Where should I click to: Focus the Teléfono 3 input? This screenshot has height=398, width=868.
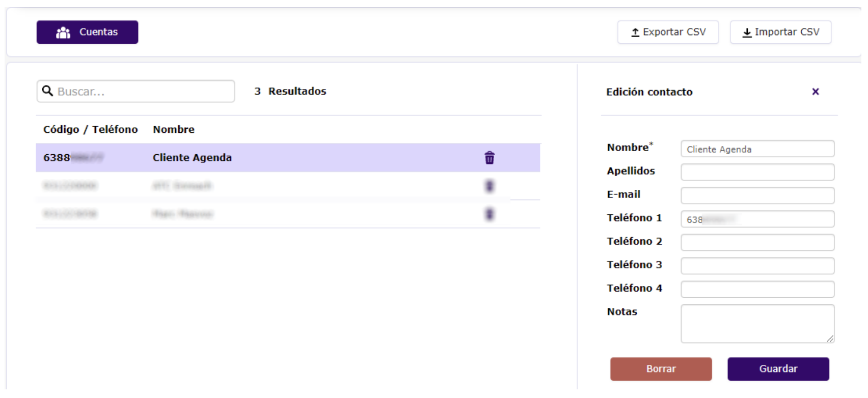(x=757, y=266)
